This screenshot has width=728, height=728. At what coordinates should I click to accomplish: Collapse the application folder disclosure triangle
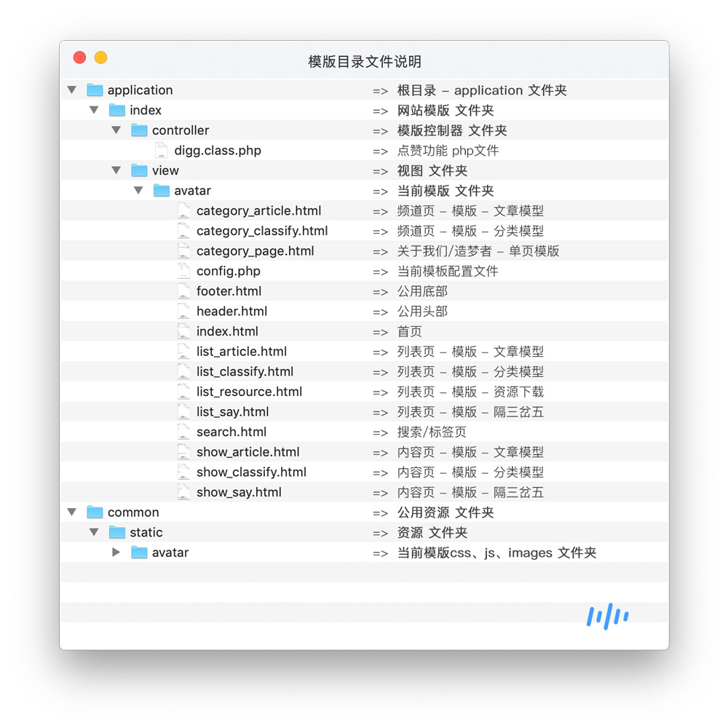(71, 90)
